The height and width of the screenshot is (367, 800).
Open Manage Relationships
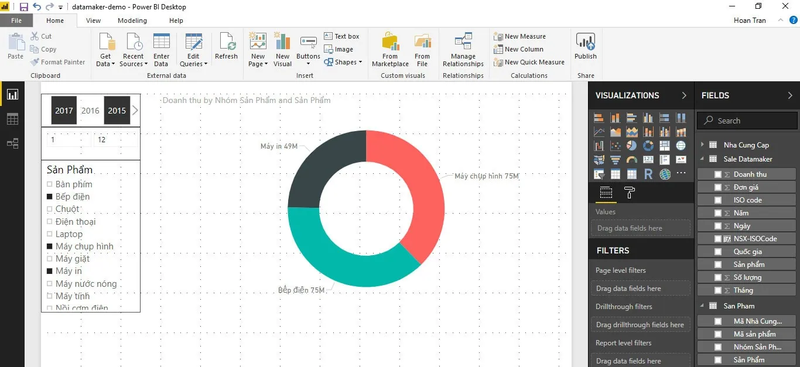click(463, 50)
